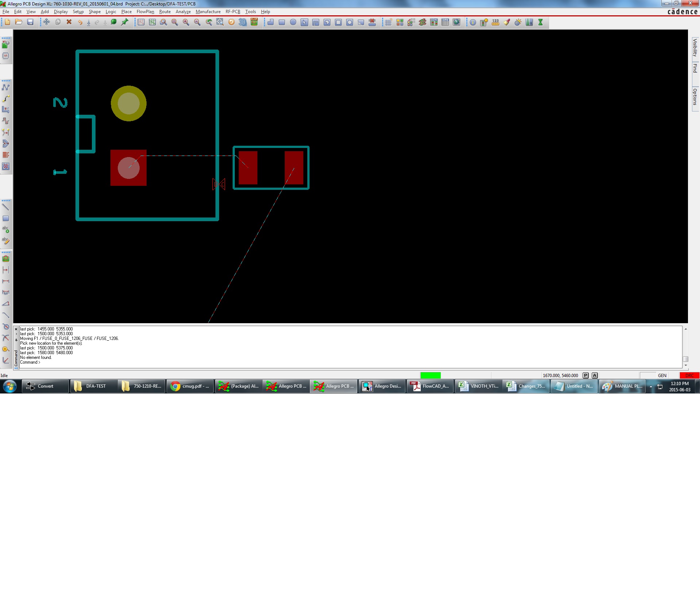Click the green status indicator swatch
The height and width of the screenshot is (607, 700).
430,375
